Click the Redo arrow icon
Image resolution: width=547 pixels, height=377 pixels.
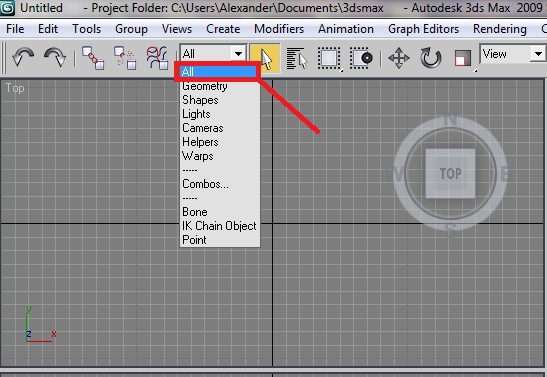pyautogui.click(x=55, y=57)
